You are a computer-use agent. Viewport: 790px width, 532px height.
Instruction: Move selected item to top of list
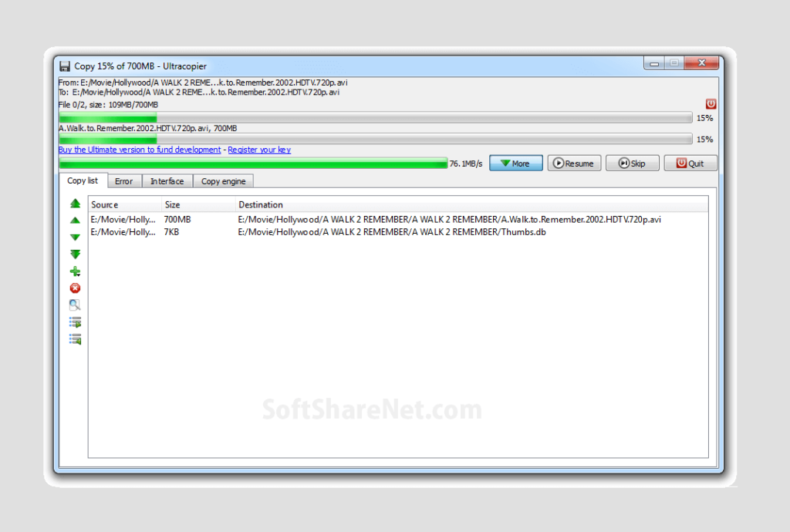pos(75,204)
